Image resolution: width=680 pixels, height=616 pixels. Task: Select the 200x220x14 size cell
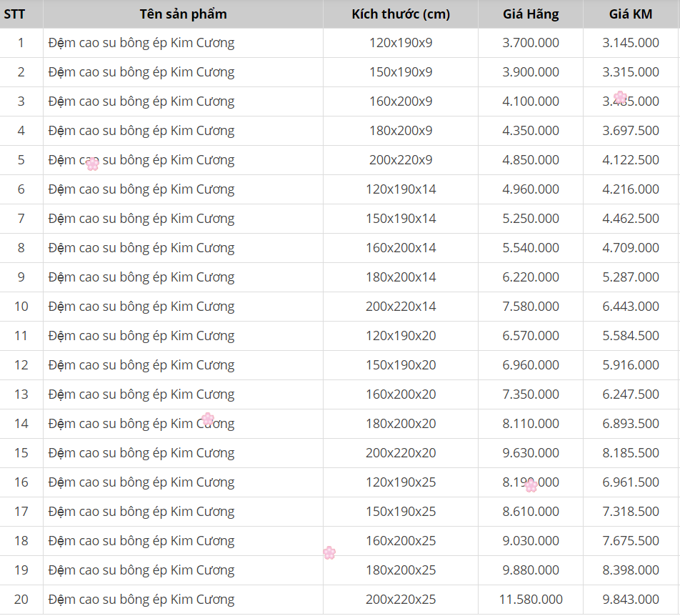tap(400, 307)
